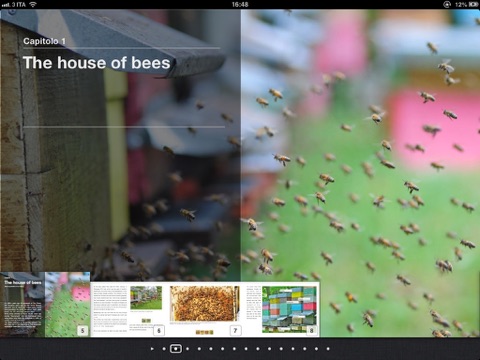Open the page 7 honeycomb thumbnail

coord(205,309)
